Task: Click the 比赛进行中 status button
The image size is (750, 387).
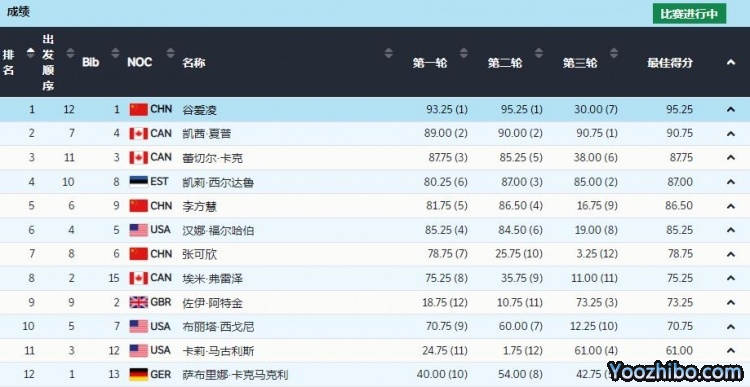Action: (x=689, y=13)
